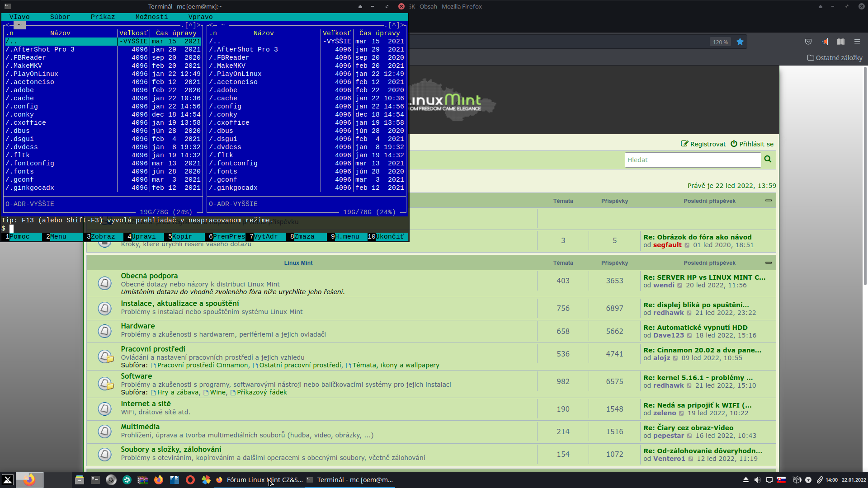
Task: Click the megaphone What's New icon
Action: pos(825,42)
